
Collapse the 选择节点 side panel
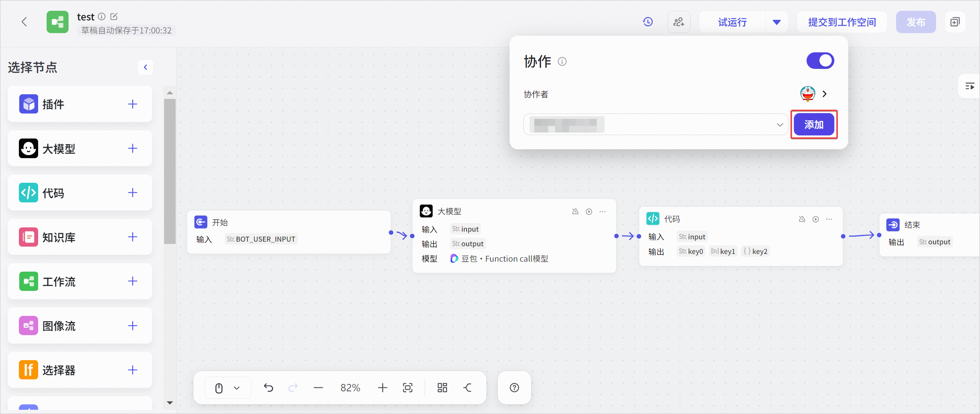[x=146, y=67]
